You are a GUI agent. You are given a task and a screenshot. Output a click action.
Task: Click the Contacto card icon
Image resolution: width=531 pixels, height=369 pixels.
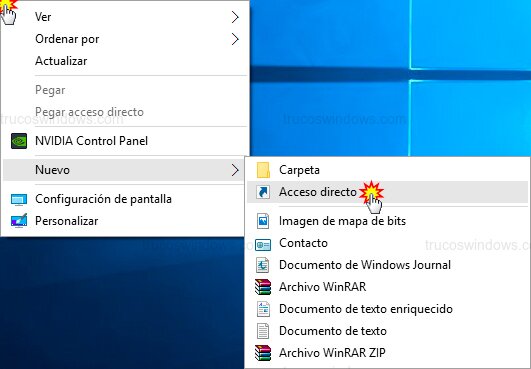(x=263, y=244)
